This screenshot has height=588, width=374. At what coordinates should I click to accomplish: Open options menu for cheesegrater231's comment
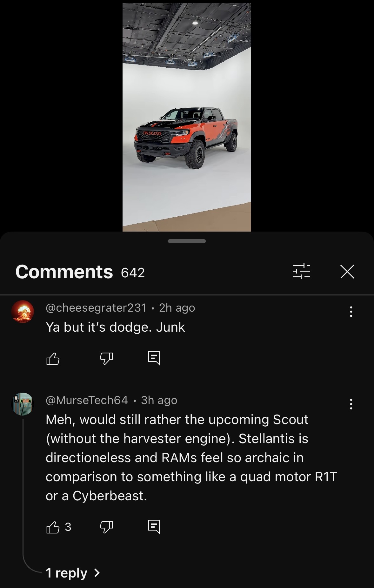point(351,312)
